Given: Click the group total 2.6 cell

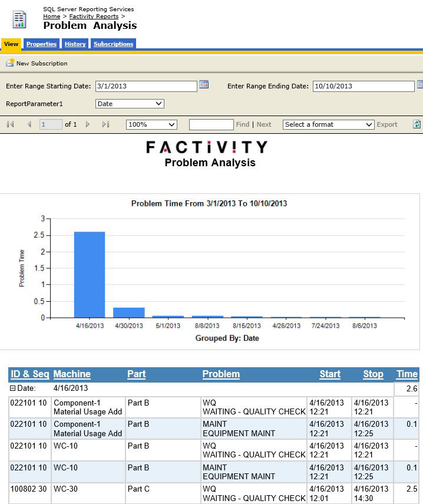Looking at the screenshot, I should (x=407, y=389).
